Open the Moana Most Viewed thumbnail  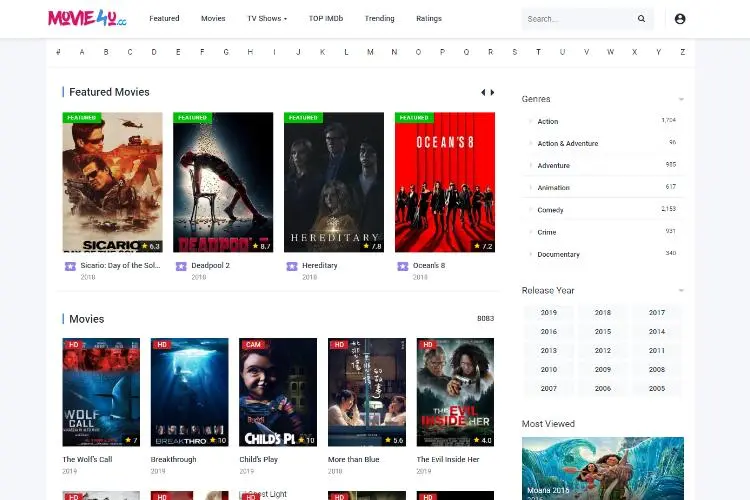[603, 468]
